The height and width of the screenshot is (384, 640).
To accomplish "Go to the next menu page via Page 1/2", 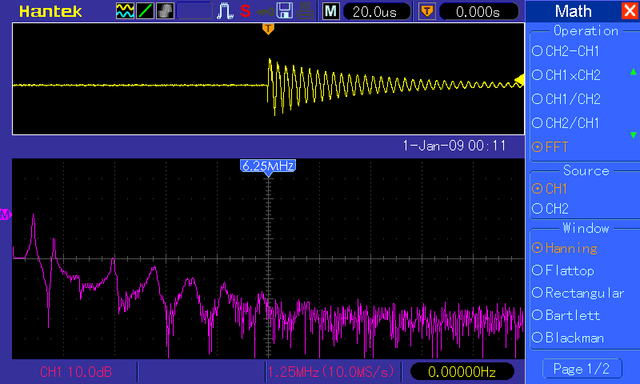I will coord(582,369).
